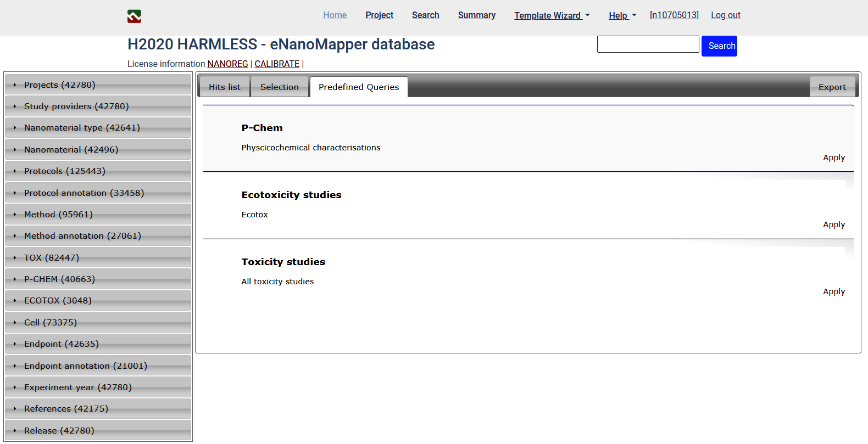868x444 pixels.
Task: Switch to the Selection tab
Action: click(280, 87)
